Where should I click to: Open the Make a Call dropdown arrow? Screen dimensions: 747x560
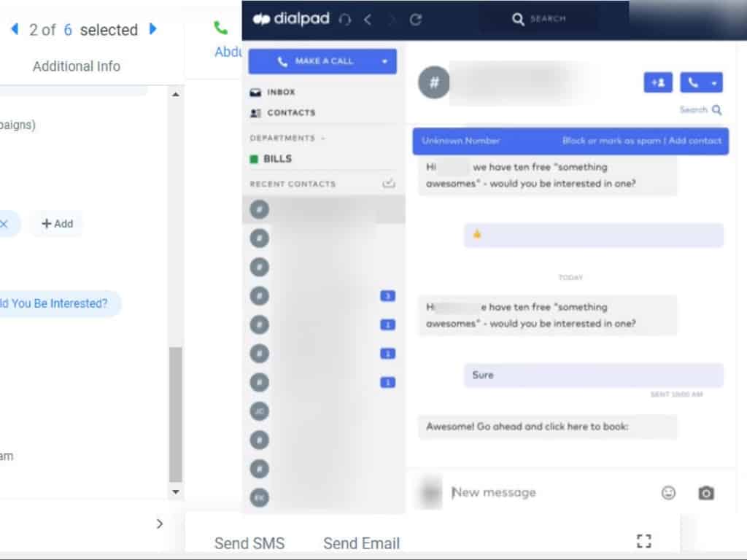click(384, 62)
